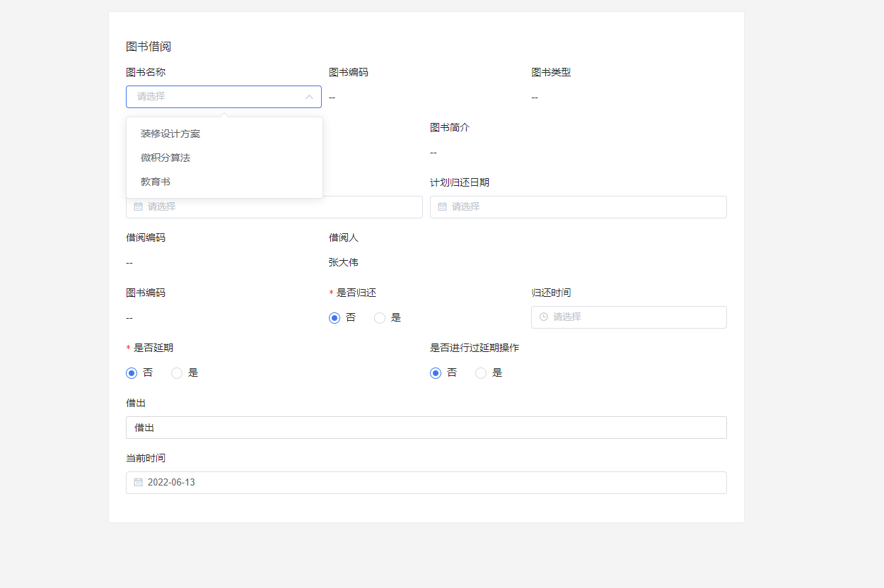The width and height of the screenshot is (884, 588).
Task: Click the 图书类型 label
Action: [551, 72]
